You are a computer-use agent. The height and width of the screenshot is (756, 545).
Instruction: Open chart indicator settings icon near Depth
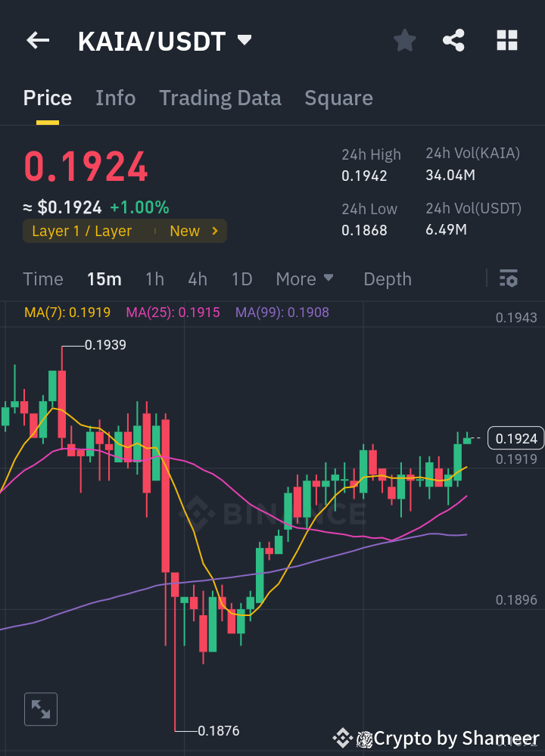coord(508,278)
